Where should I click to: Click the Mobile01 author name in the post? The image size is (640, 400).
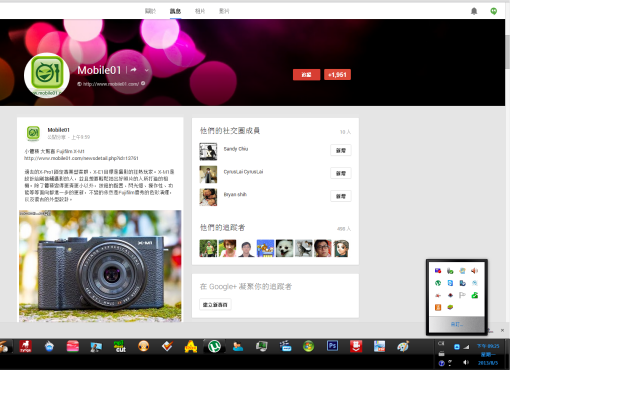[58, 130]
